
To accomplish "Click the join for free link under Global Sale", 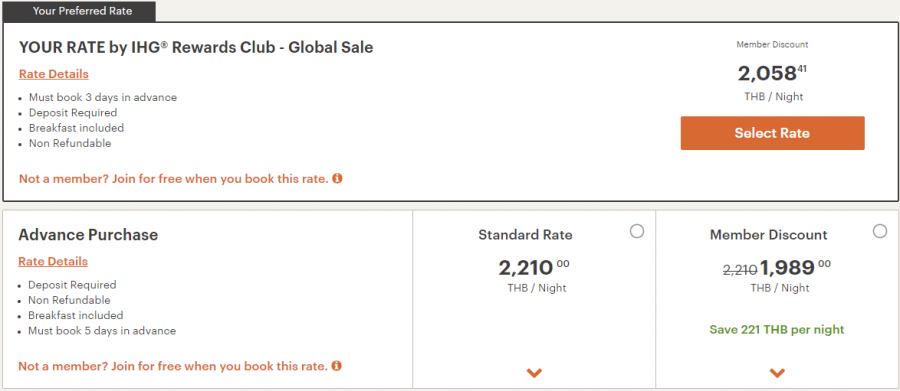I will [174, 179].
